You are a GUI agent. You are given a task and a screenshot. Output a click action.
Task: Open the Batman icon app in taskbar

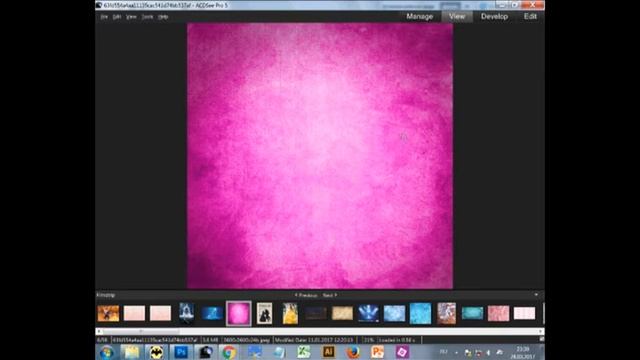pyautogui.click(x=156, y=352)
